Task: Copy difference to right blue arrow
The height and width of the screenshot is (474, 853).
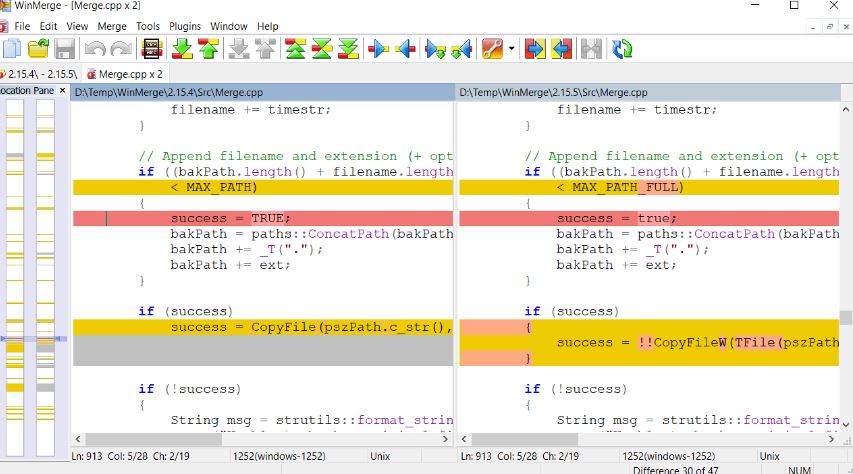Action: pos(378,49)
